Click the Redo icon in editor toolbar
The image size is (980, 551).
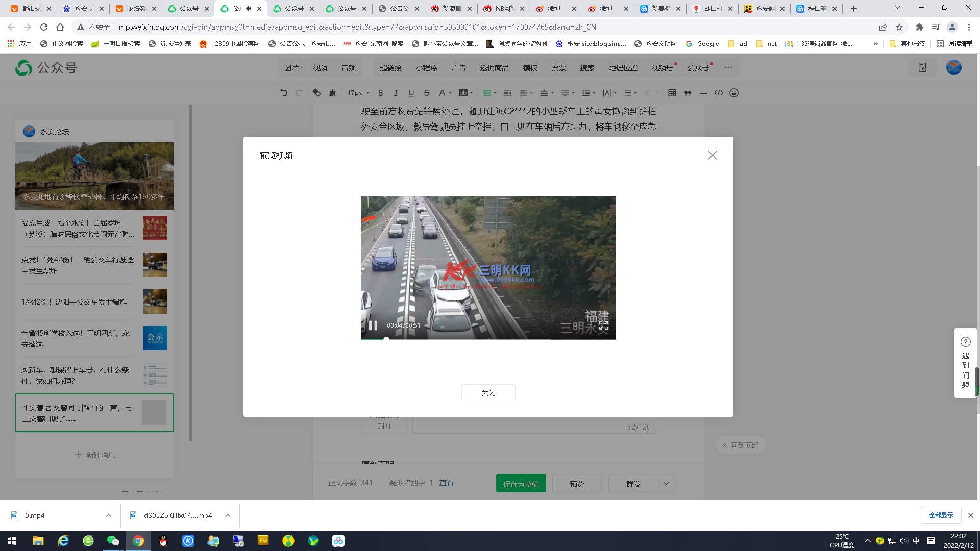tap(299, 93)
